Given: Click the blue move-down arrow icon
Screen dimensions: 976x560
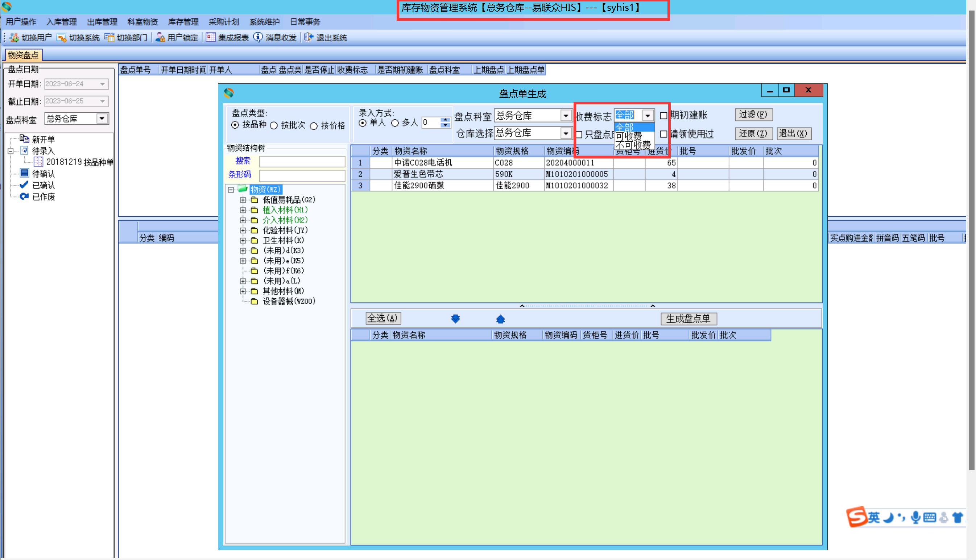Looking at the screenshot, I should [455, 319].
